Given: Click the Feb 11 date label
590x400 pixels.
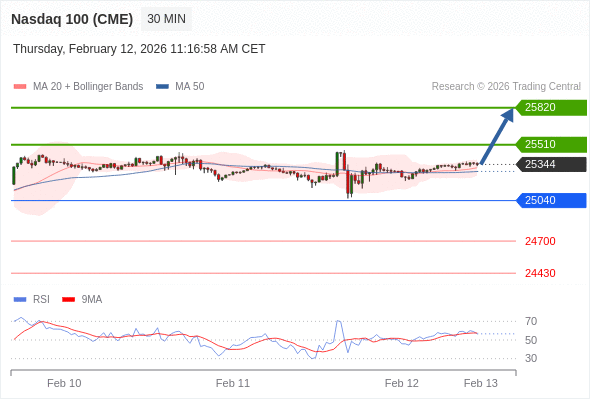Looking at the screenshot, I should [233, 383].
